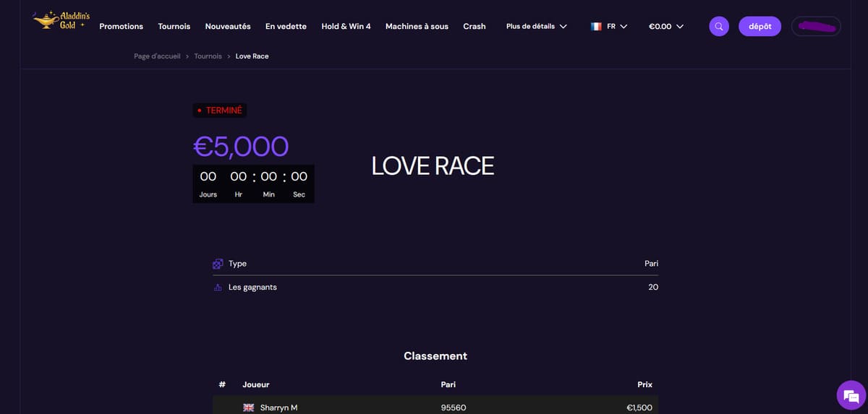
Task: Open the live chat bubble icon
Action: coord(851,395)
